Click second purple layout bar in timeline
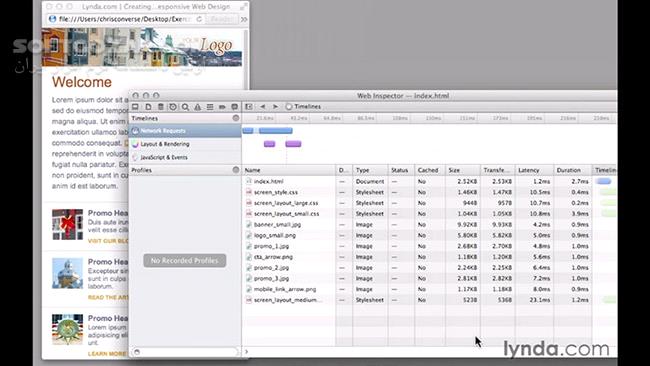650x366 pixels. coord(293,144)
